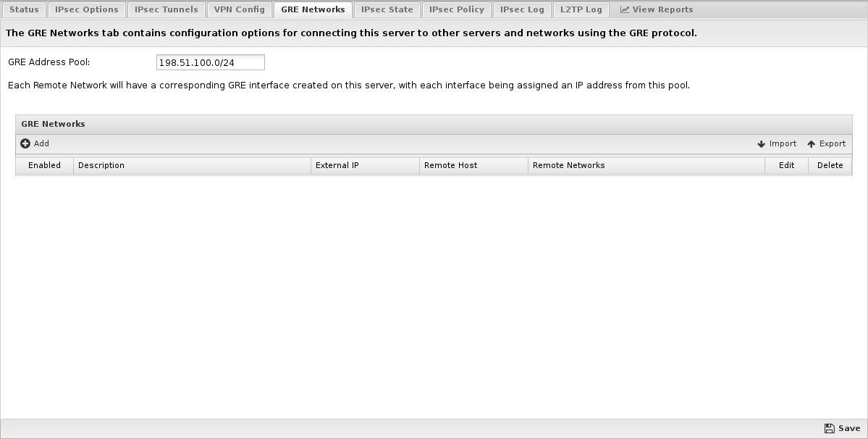Open the IPsec Tunnels tab
Image resolution: width=868 pixels, height=439 pixels.
[167, 10]
